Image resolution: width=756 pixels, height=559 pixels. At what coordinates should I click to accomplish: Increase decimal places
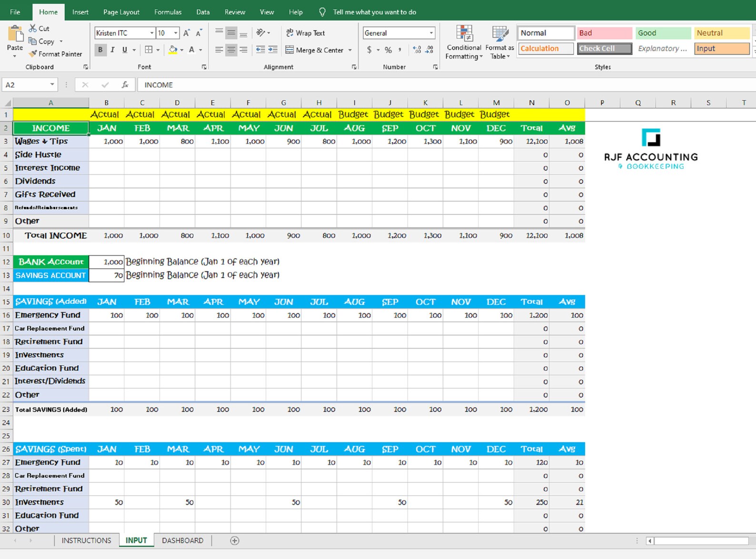pyautogui.click(x=417, y=50)
